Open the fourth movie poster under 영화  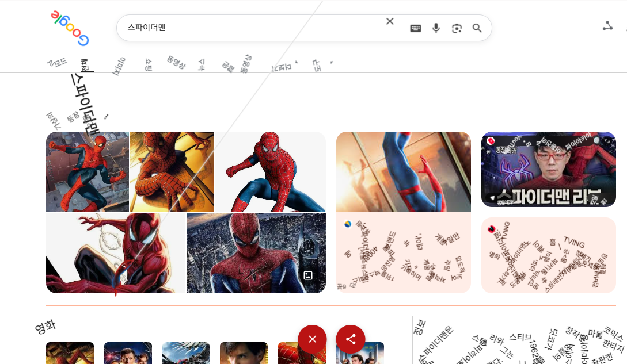pos(244,353)
